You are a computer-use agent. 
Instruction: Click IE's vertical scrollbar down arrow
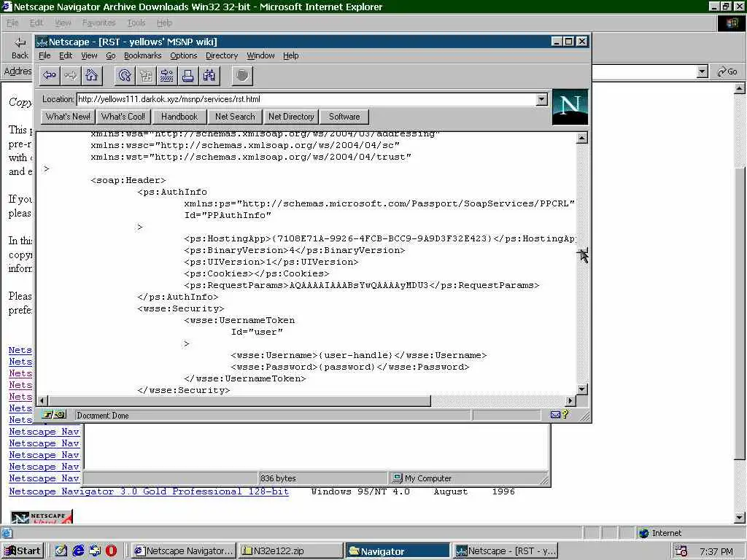point(740,517)
